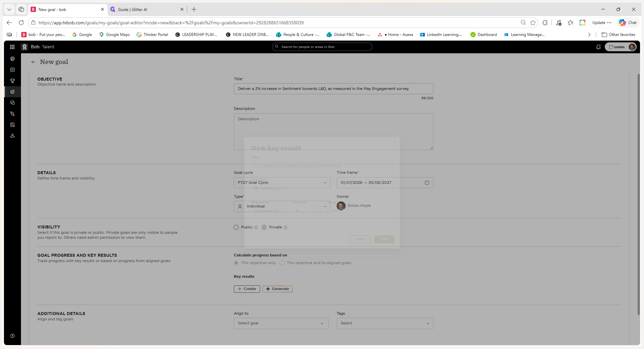Viewport: 644px width, 349px height.
Task: Click the Talent link in header
Action: click(x=48, y=47)
